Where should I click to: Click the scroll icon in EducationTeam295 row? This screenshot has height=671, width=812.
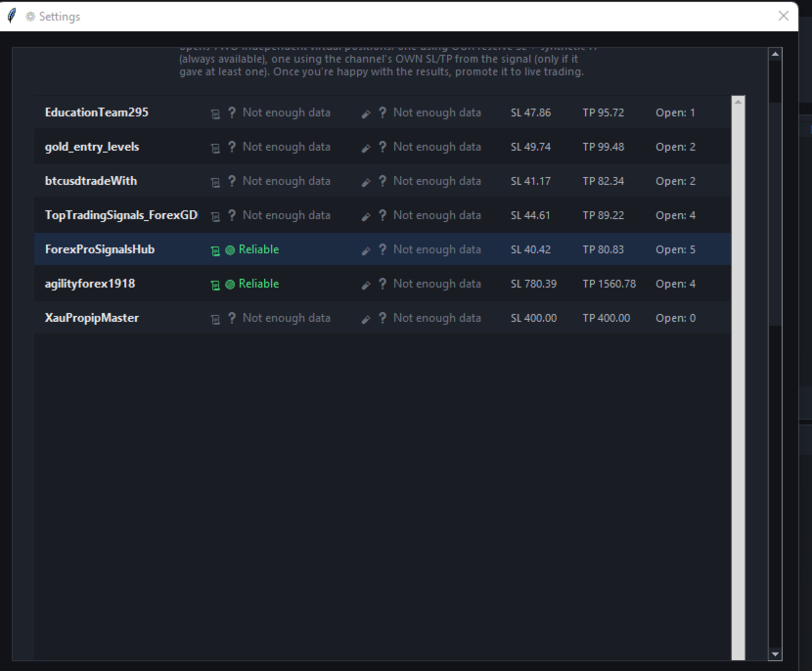215,113
